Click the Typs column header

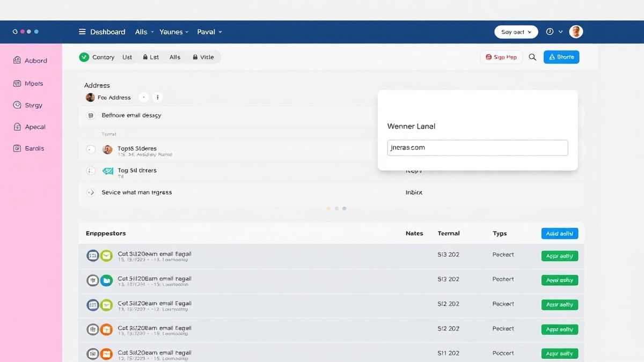point(500,233)
